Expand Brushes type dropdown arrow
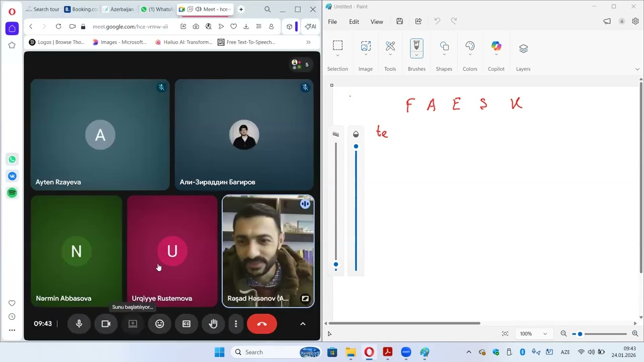644x362 pixels. coord(417,55)
